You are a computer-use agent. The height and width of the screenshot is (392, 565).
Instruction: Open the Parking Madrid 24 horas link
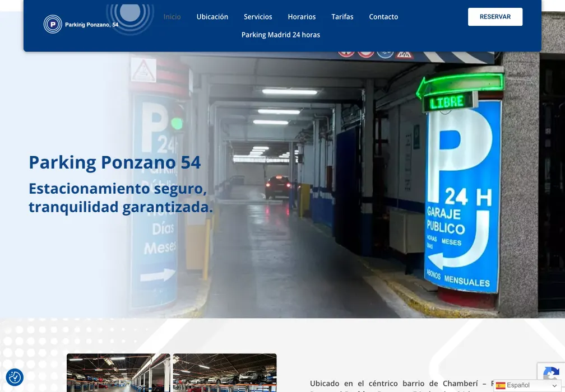click(x=281, y=35)
